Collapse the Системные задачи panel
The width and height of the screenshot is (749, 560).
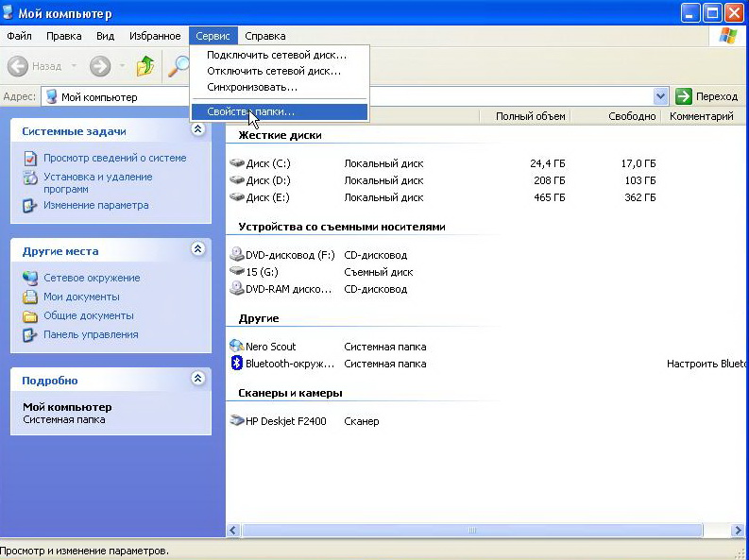tap(198, 128)
